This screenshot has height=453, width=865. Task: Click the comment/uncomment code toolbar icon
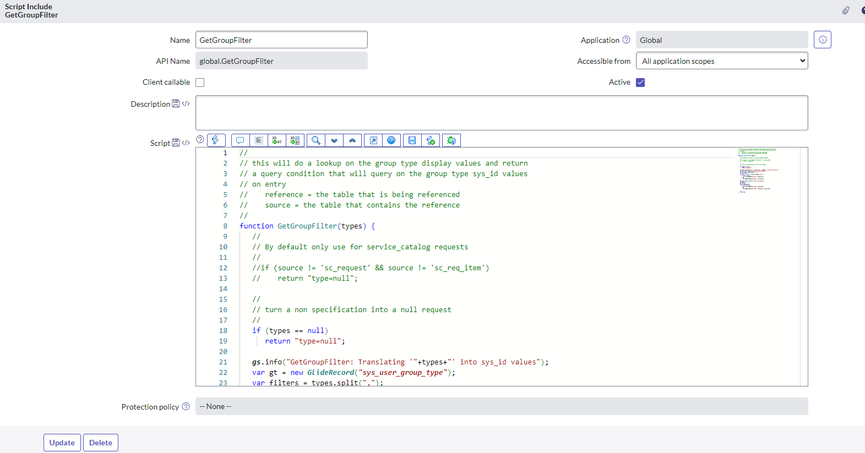[x=240, y=140]
